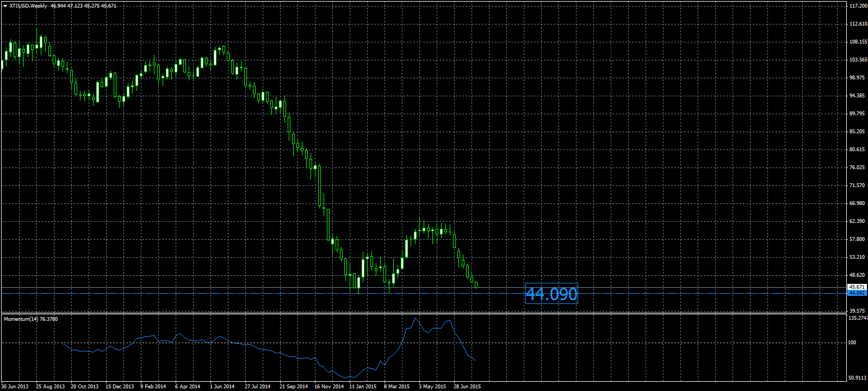Click the Momentum(14) indicator label
Image resolution: width=868 pixels, height=391 pixels.
pos(30,319)
